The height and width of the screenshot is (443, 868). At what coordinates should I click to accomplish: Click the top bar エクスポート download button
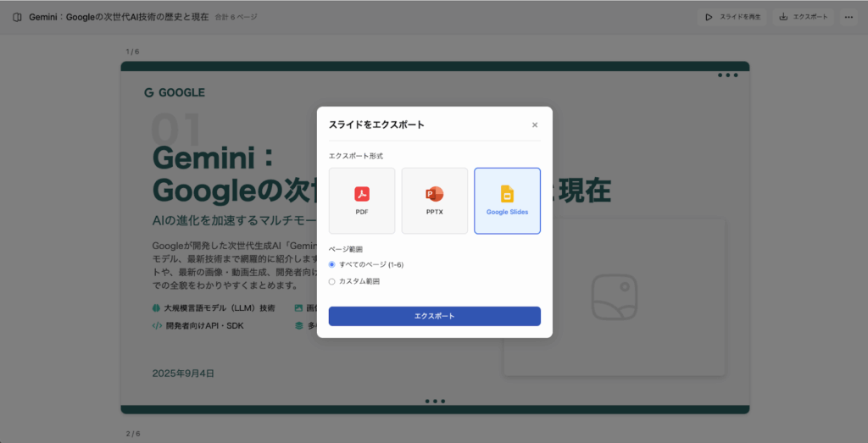pos(804,17)
